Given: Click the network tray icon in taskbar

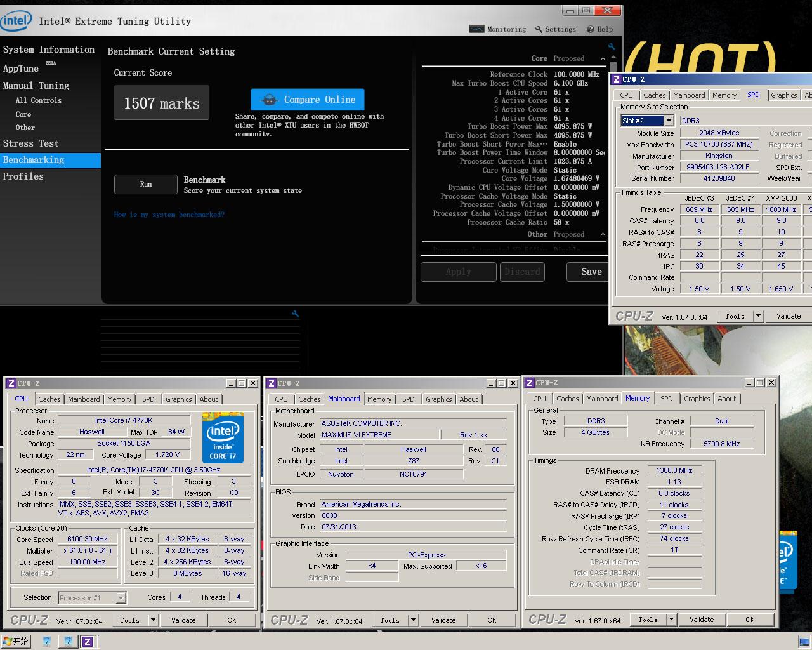Looking at the screenshot, I should tap(803, 642).
